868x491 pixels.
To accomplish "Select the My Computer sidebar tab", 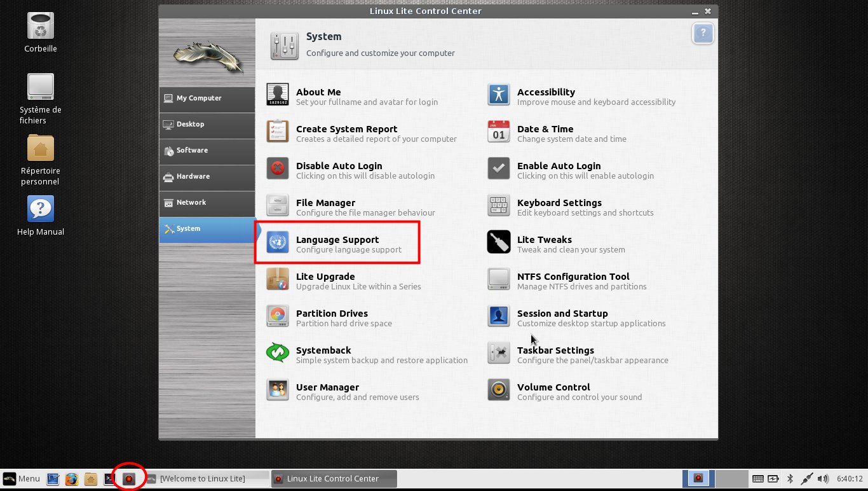I will point(207,99).
